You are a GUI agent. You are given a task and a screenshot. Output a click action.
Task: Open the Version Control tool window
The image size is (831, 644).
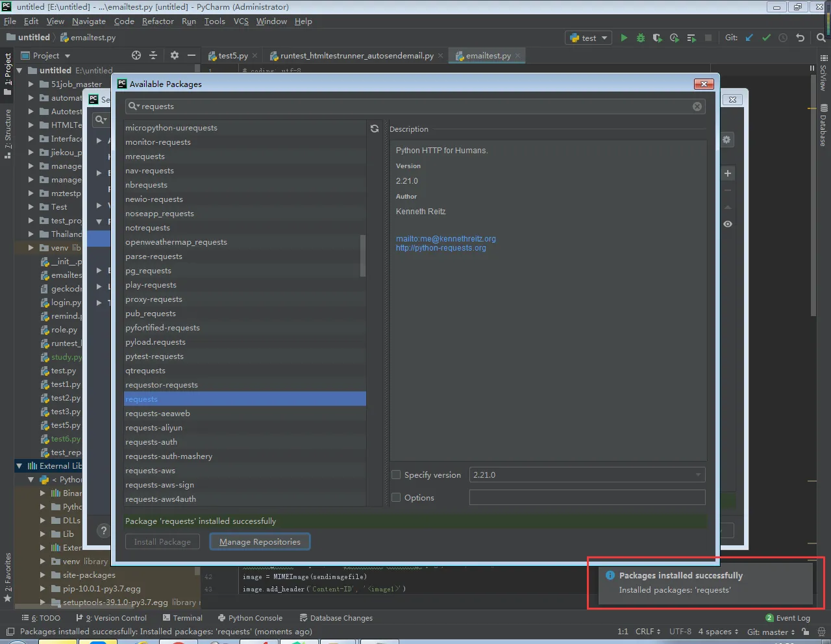112,618
